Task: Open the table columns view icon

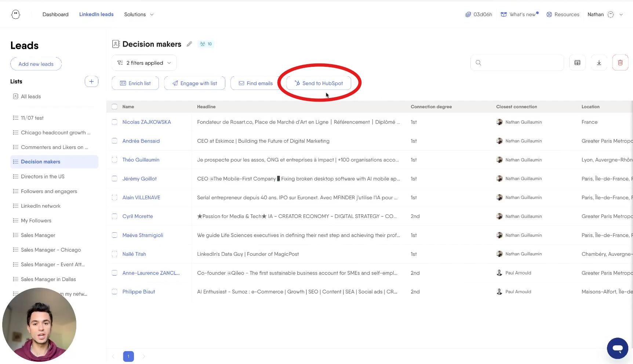Action: coord(577,62)
